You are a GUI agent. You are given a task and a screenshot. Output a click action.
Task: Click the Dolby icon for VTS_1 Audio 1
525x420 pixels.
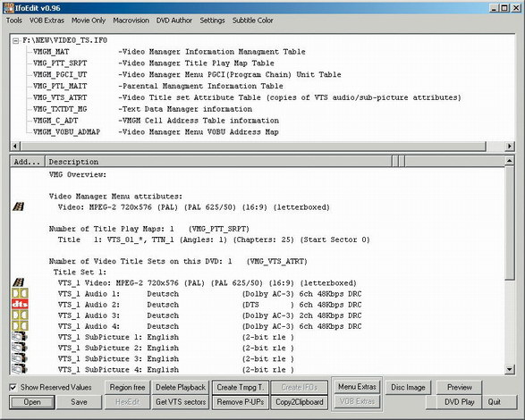[20, 293]
